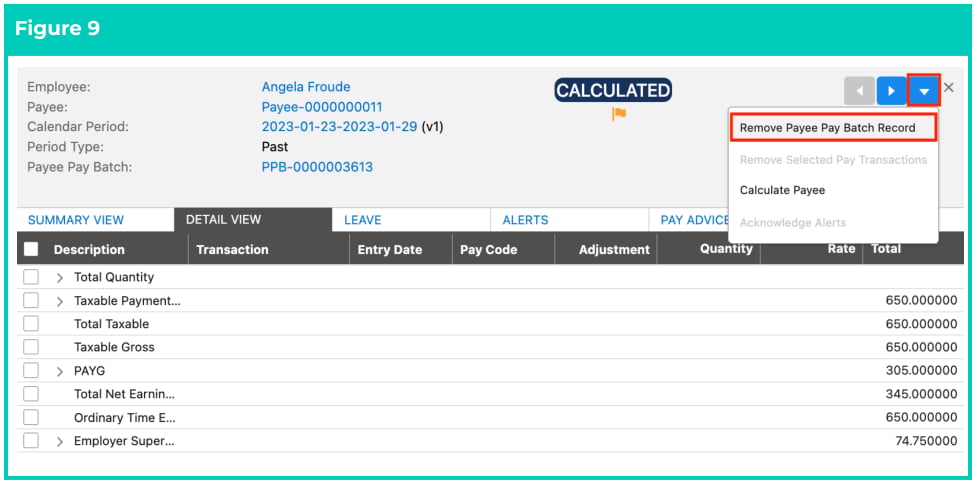This screenshot has width=976, height=484.
Task: Expand the PAYG row
Action: [60, 371]
